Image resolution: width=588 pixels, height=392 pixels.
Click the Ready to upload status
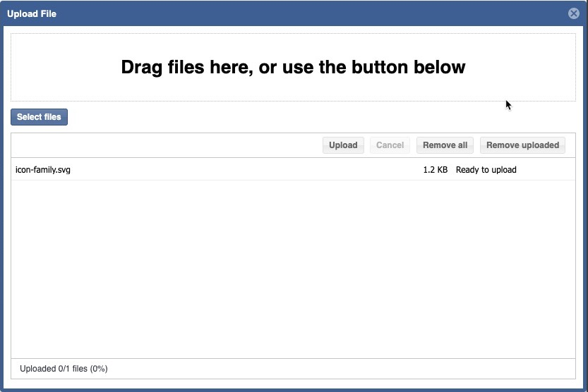486,170
